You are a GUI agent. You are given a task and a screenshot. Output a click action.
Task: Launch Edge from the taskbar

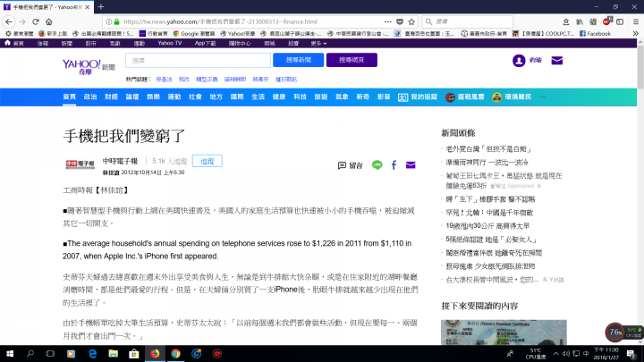(92, 353)
